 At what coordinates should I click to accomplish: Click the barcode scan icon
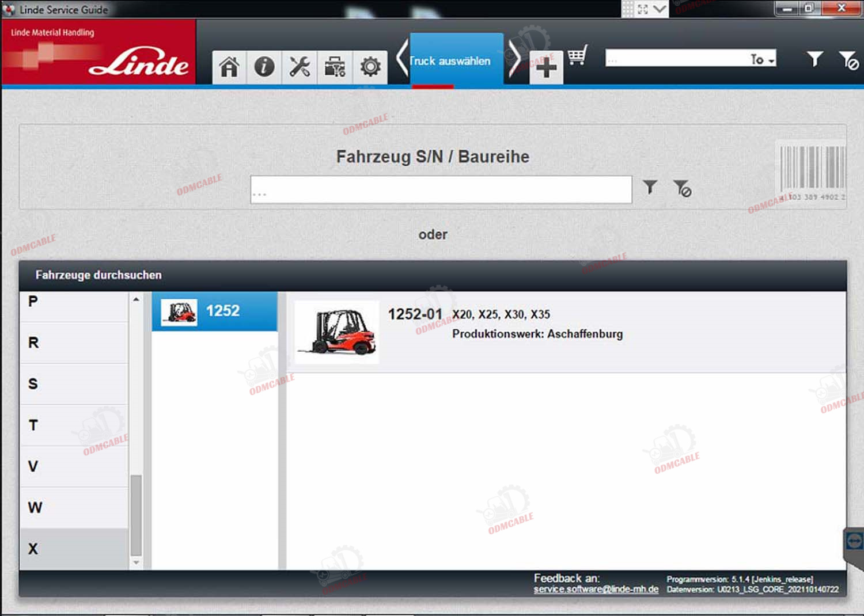[x=812, y=172]
